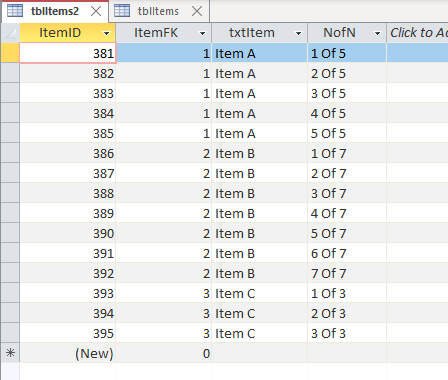
Task: Click the NofN cell 3 Of 7
Action: pos(347,193)
